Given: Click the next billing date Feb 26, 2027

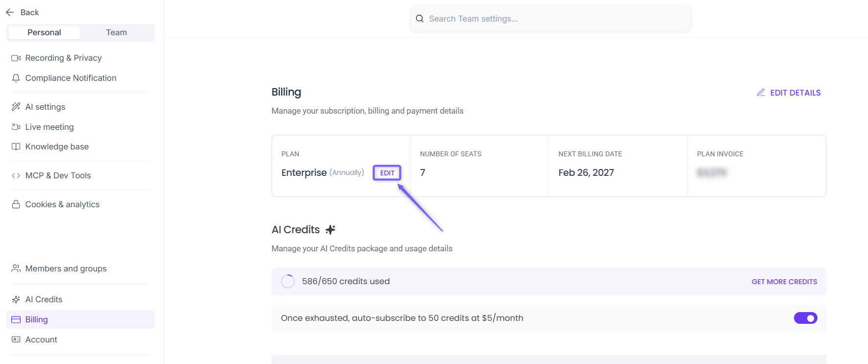Looking at the screenshot, I should pyautogui.click(x=586, y=172).
